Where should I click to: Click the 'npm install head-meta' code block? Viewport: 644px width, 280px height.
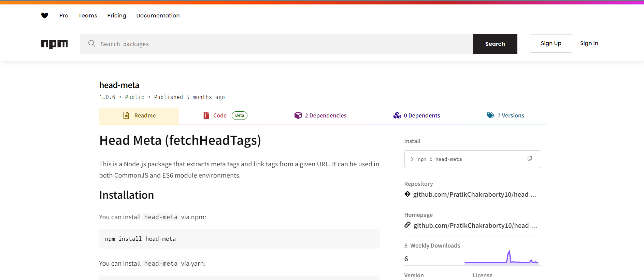240,239
